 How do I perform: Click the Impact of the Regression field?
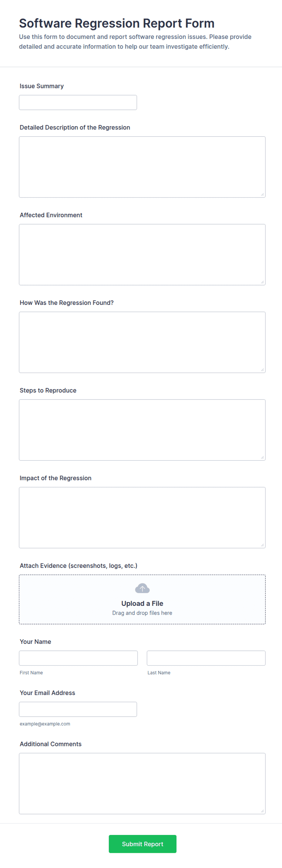(142, 517)
